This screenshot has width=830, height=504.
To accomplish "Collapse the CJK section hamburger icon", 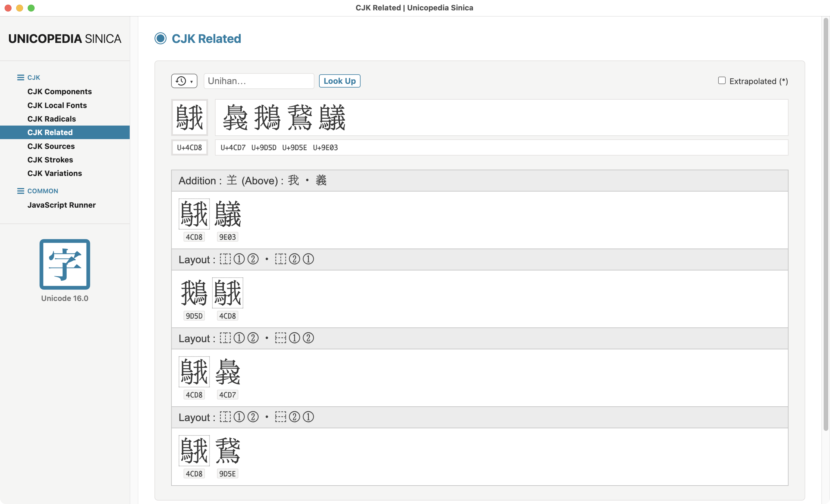I will pyautogui.click(x=20, y=77).
